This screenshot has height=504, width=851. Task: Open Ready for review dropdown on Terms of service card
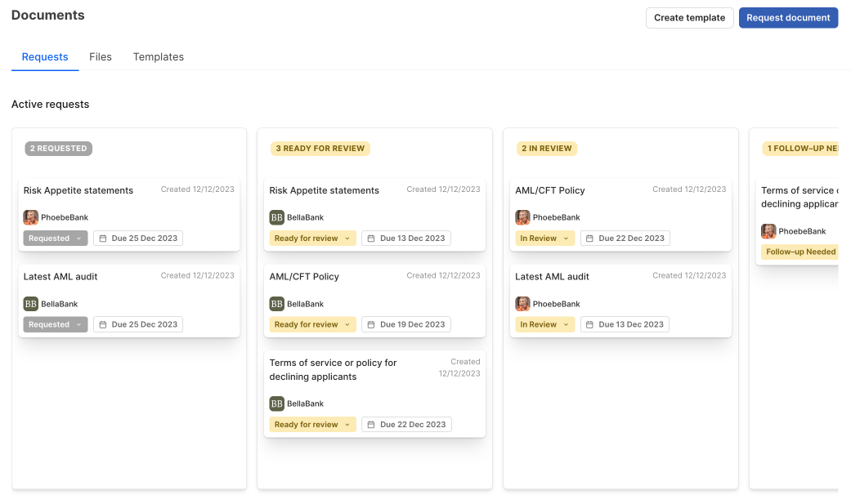312,425
